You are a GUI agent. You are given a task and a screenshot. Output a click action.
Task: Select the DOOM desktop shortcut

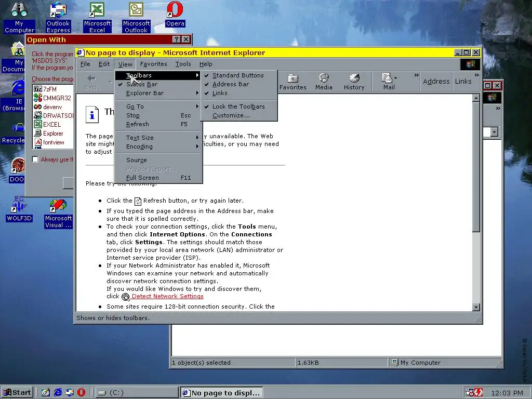pos(16,170)
